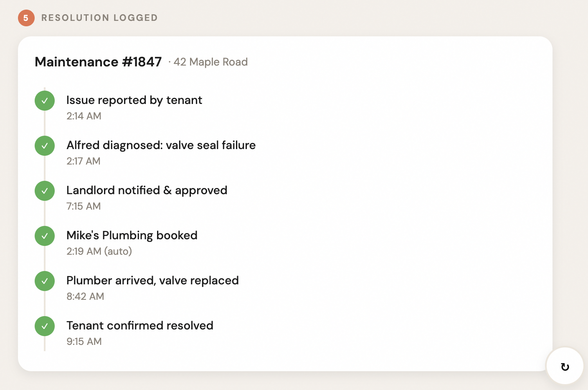This screenshot has height=390, width=588.
Task: Select the Issue reported by tenant entry
Action: [134, 100]
